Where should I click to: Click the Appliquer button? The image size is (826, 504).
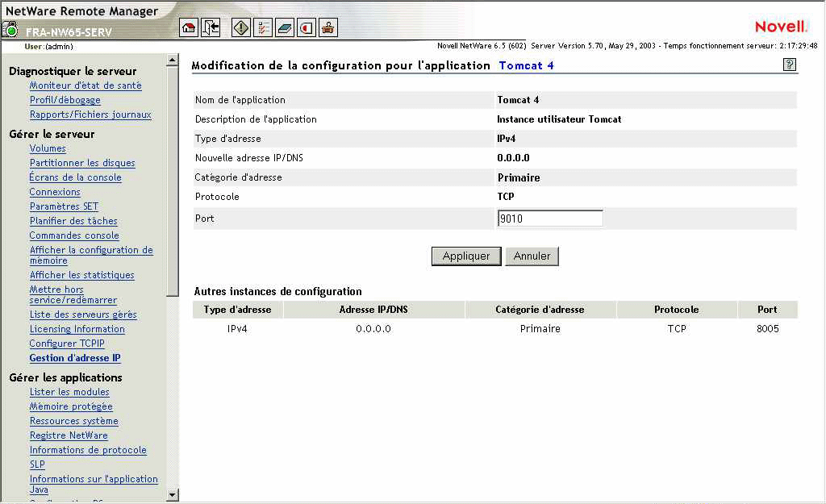click(x=466, y=256)
